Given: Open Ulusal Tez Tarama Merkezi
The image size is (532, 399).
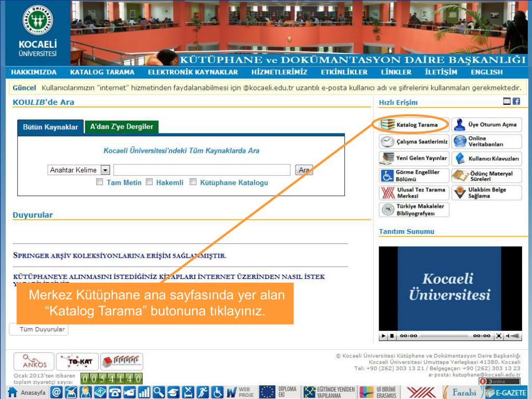Looking at the screenshot, I should [x=414, y=193].
